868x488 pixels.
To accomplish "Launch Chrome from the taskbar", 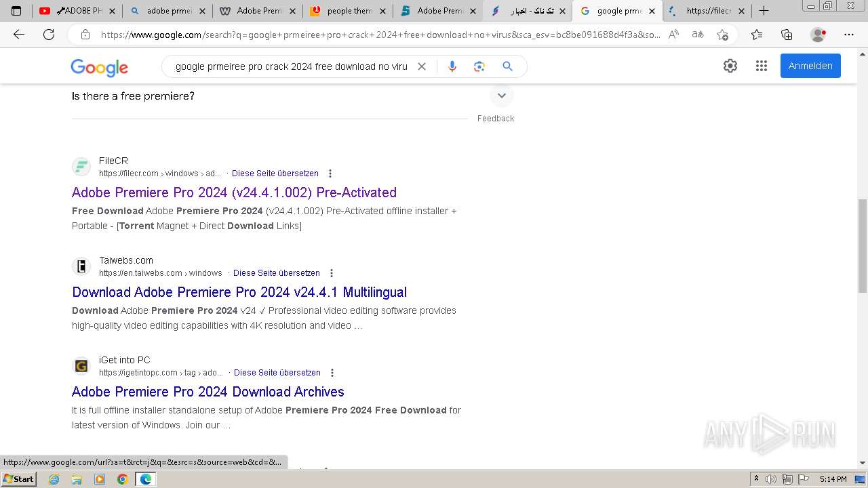I will (122, 479).
